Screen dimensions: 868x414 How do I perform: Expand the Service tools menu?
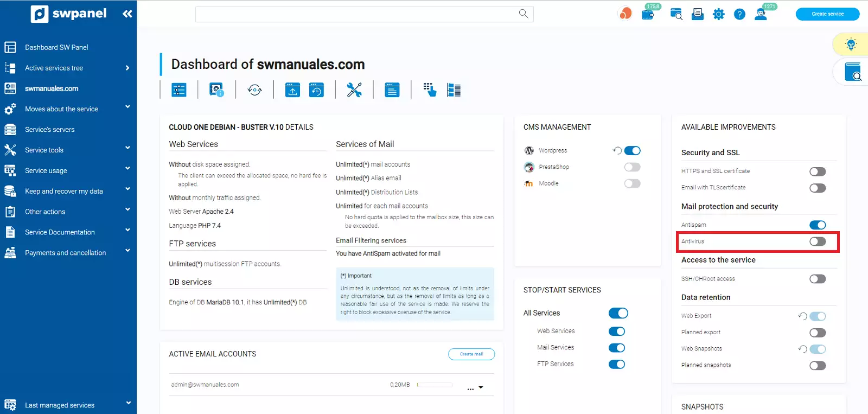pos(68,150)
